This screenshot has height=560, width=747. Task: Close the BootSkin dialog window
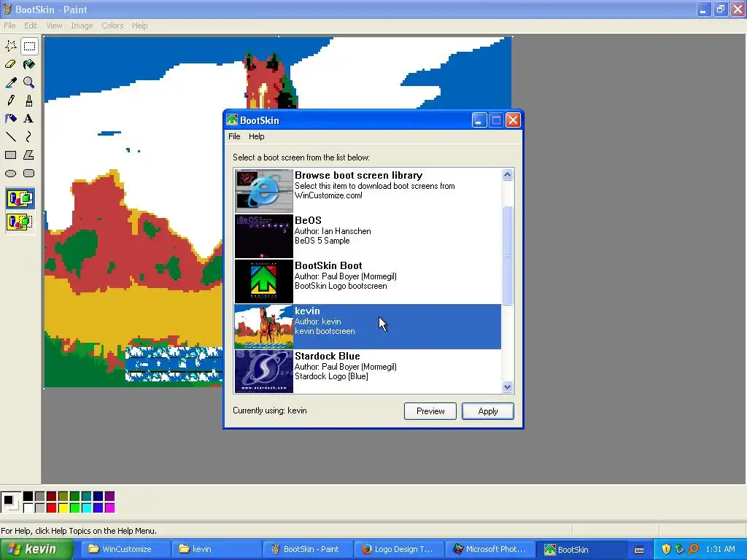pyautogui.click(x=513, y=120)
